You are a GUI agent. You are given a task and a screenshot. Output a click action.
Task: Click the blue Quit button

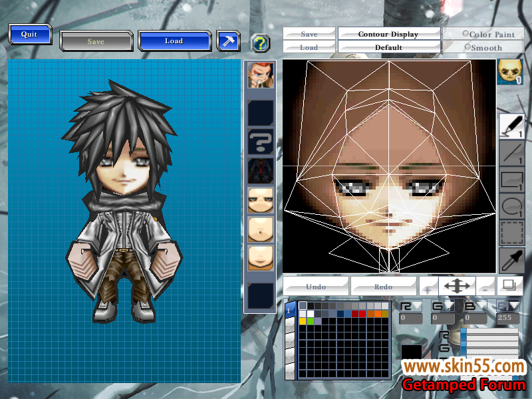click(30, 34)
